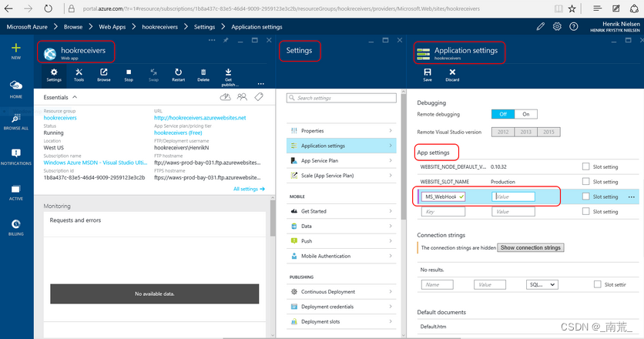Click the pencil edit icon in header
This screenshot has height=339, width=644.
pyautogui.click(x=541, y=27)
